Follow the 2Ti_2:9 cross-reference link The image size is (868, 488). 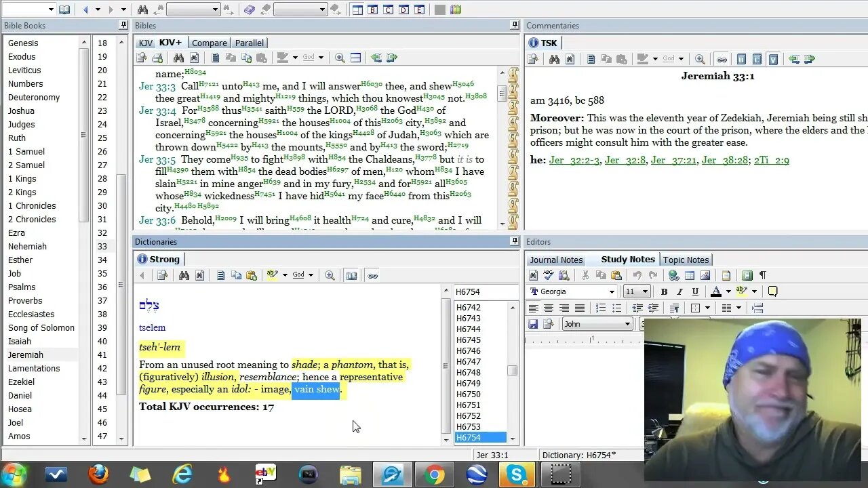(772, 160)
